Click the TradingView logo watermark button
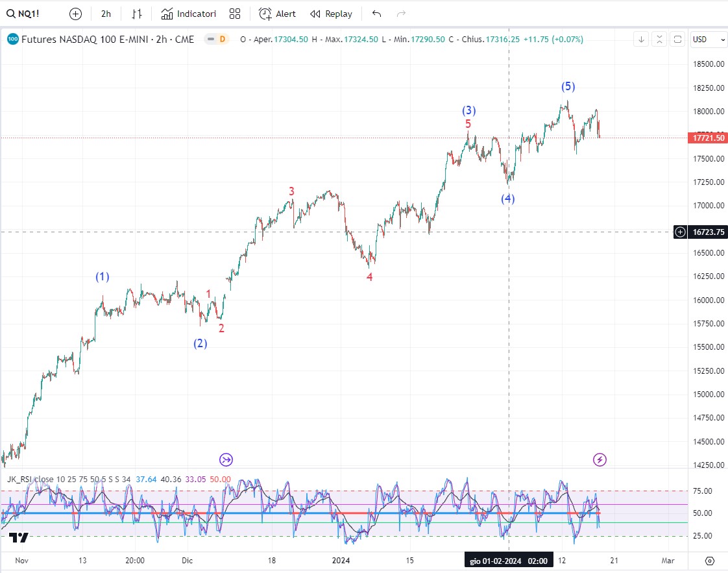728x573 pixels. (x=19, y=537)
